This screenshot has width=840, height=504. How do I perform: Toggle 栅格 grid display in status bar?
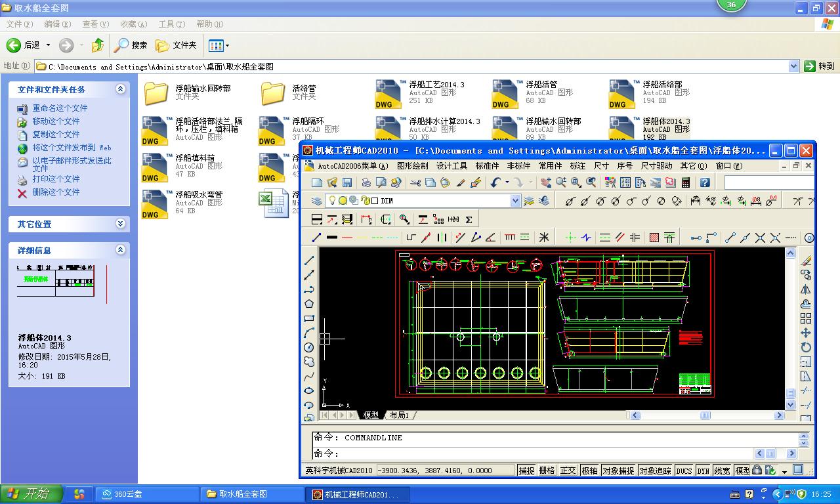547,471
